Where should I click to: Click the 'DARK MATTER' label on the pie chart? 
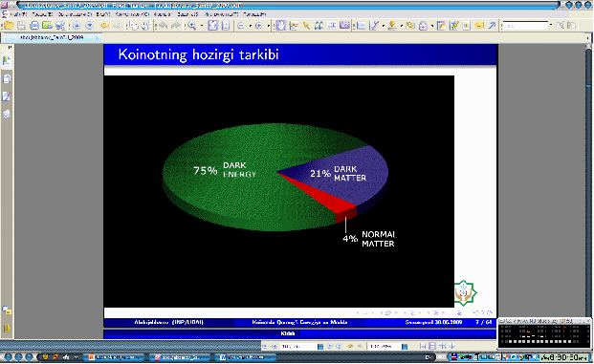350,173
